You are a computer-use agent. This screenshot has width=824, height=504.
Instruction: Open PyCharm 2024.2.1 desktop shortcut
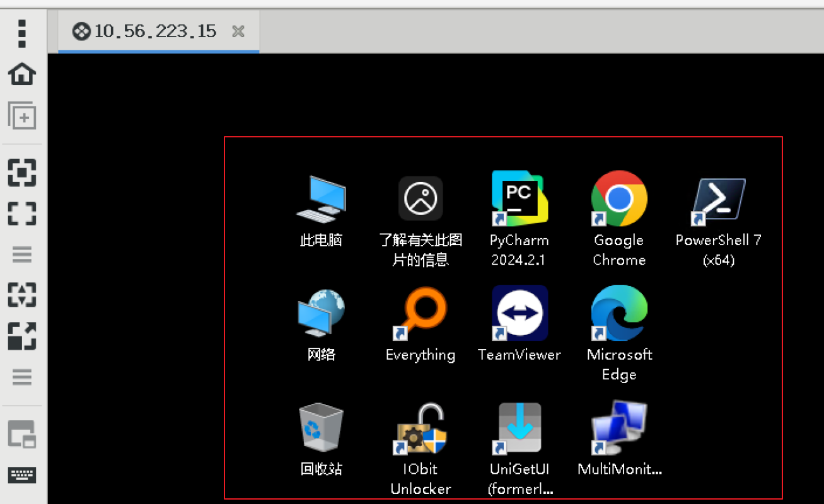click(x=519, y=199)
